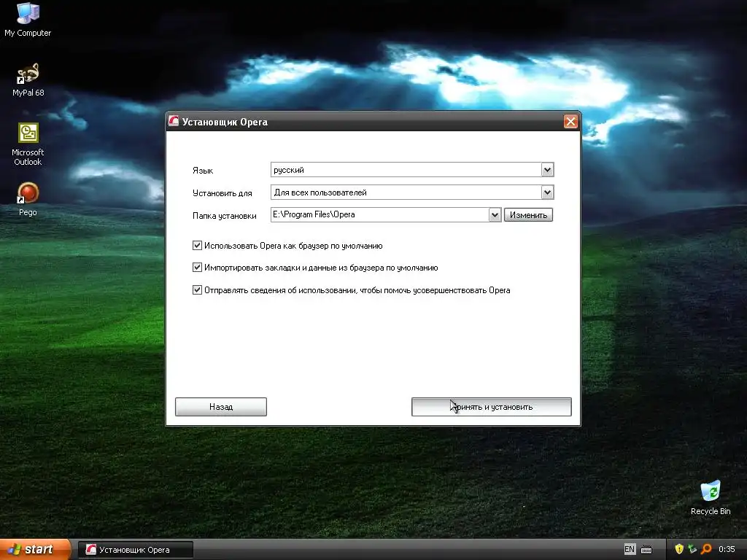Click the EN language indicator in tray

(x=630, y=549)
